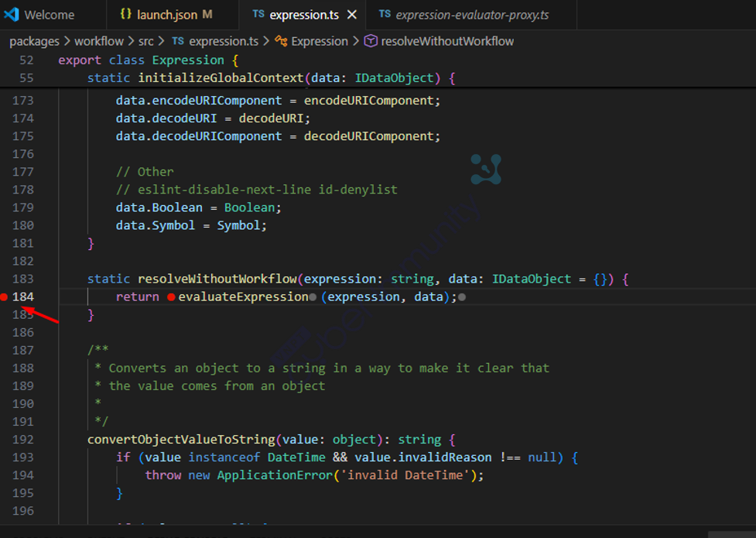This screenshot has width=756, height=538.
Task: Click data.decodeURIComponent on line 175
Action: coord(199,136)
